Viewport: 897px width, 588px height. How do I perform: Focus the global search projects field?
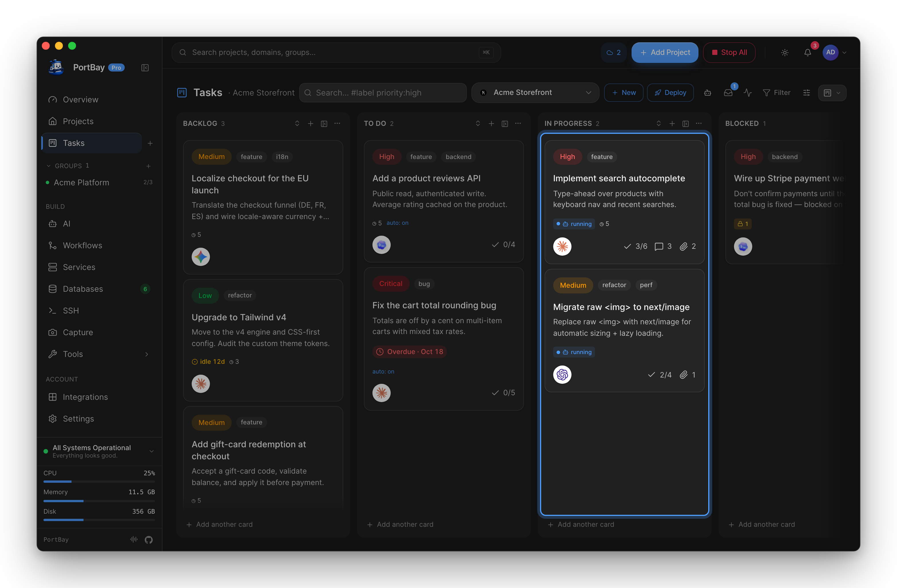[336, 52]
